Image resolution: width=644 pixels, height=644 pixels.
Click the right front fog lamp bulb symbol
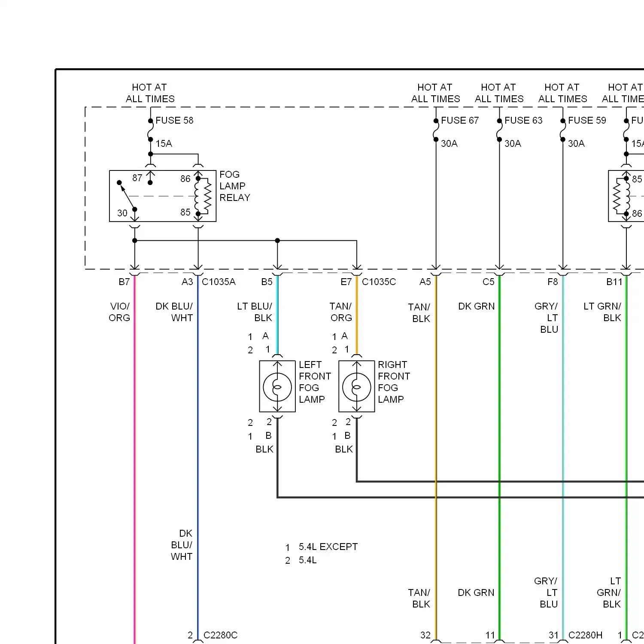pos(357,386)
